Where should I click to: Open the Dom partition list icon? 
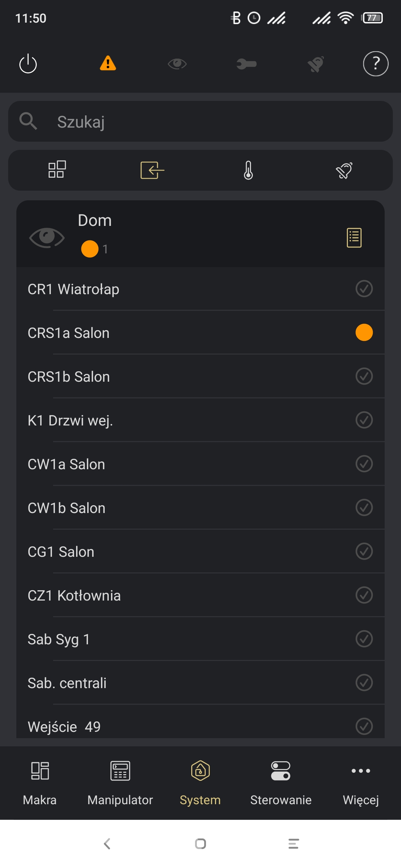[x=354, y=237]
